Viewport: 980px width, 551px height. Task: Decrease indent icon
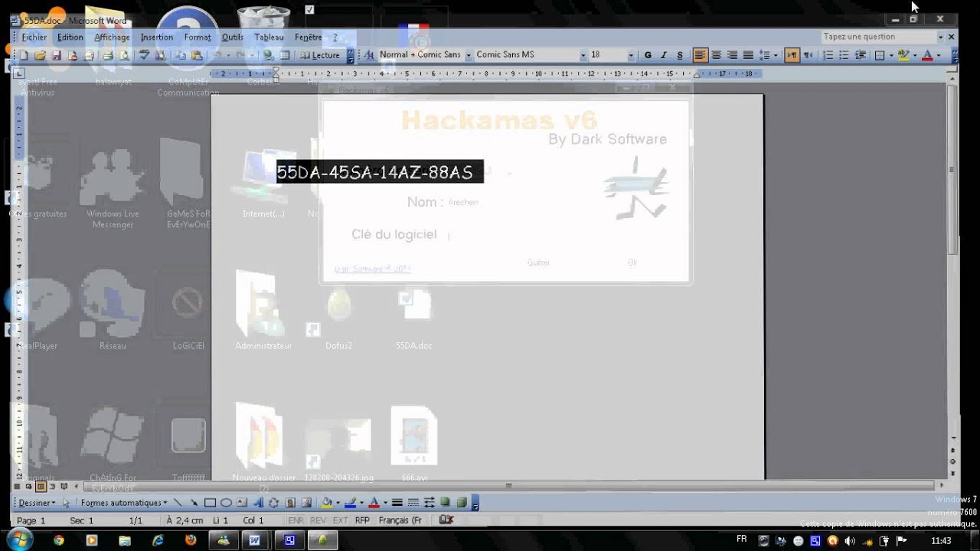tap(861, 55)
